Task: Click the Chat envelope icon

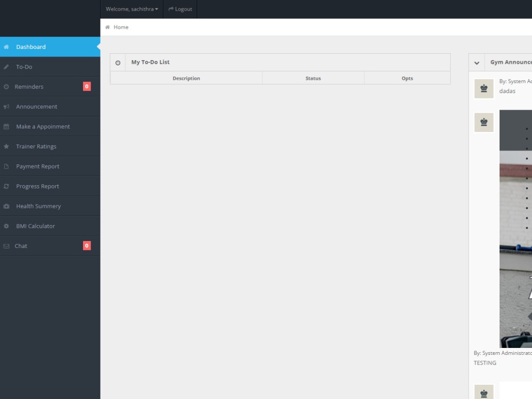Action: tap(6, 246)
